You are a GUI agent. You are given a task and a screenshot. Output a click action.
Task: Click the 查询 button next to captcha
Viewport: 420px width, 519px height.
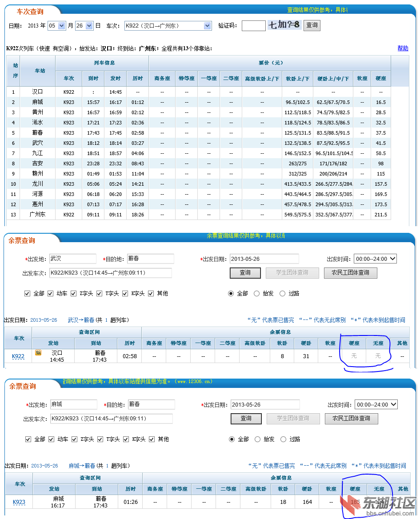[x=312, y=25]
